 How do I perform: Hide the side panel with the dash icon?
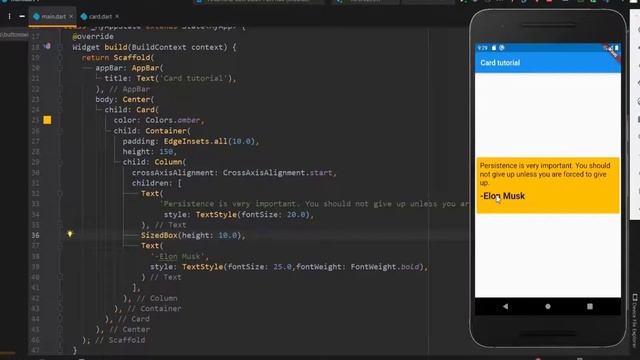tap(22, 16)
